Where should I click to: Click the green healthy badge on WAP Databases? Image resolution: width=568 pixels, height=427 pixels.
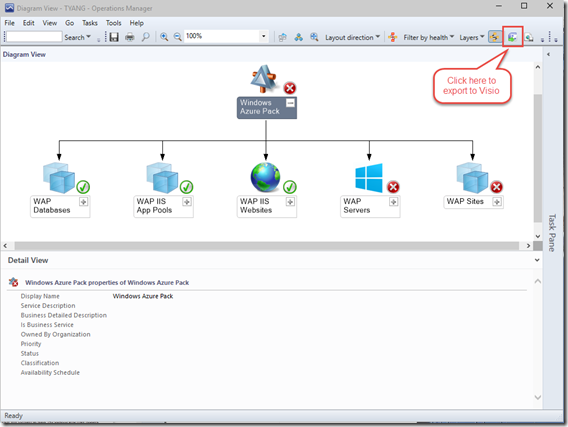click(83, 187)
